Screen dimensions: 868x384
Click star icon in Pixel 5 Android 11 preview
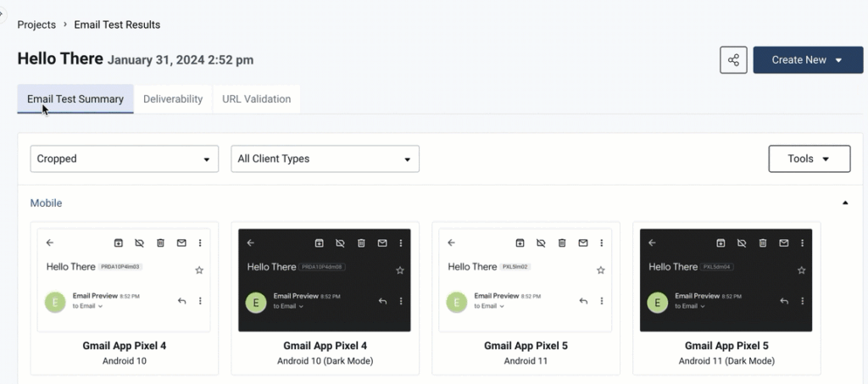[x=601, y=270]
